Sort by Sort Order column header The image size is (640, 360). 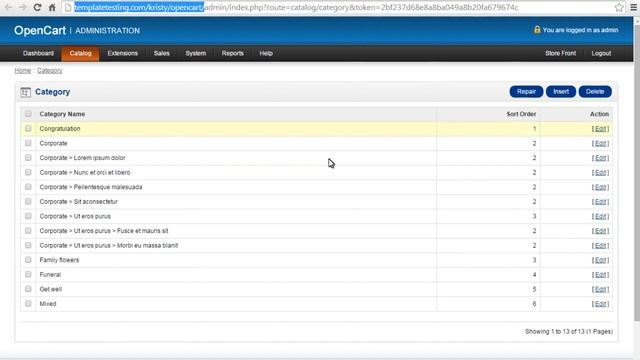coord(521,114)
